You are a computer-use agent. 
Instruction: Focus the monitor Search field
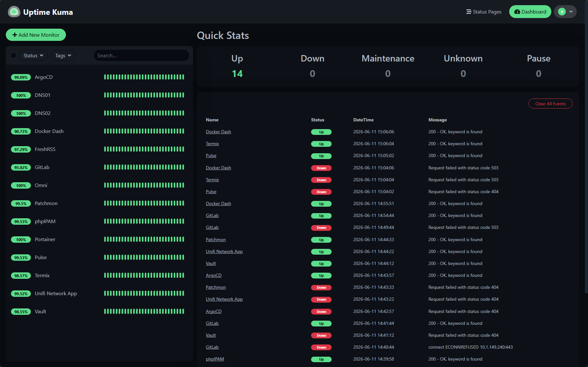(141, 55)
